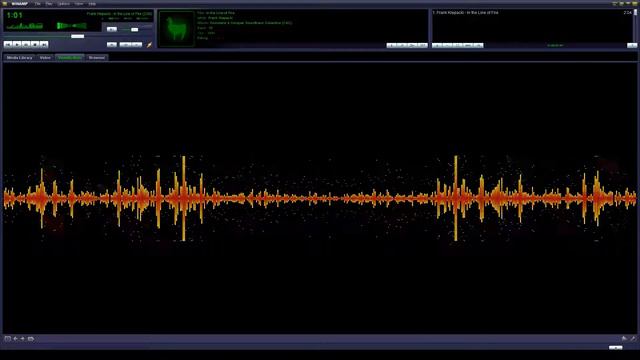This screenshot has height=360, width=640.
Task: Click the volume slider handle
Action: 135,29
